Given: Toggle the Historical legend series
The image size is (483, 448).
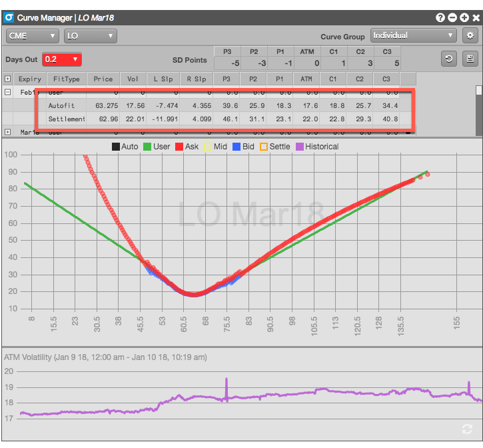Looking at the screenshot, I should tap(317, 147).
